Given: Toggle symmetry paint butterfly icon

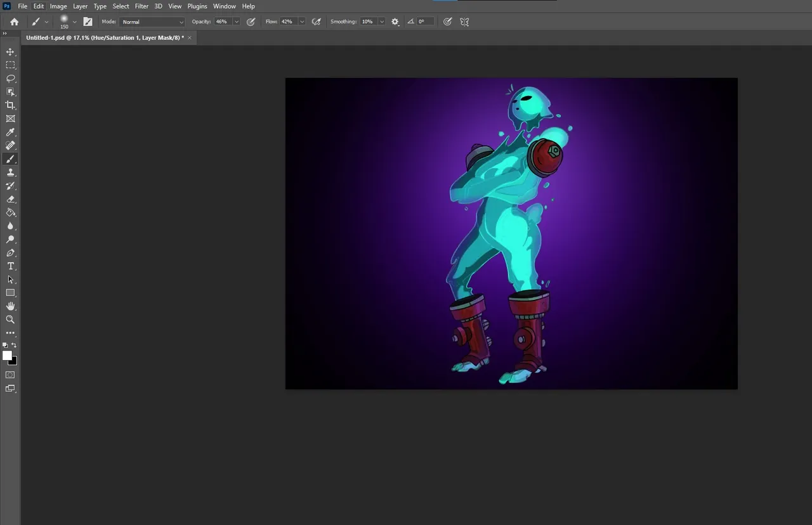Looking at the screenshot, I should coord(464,22).
